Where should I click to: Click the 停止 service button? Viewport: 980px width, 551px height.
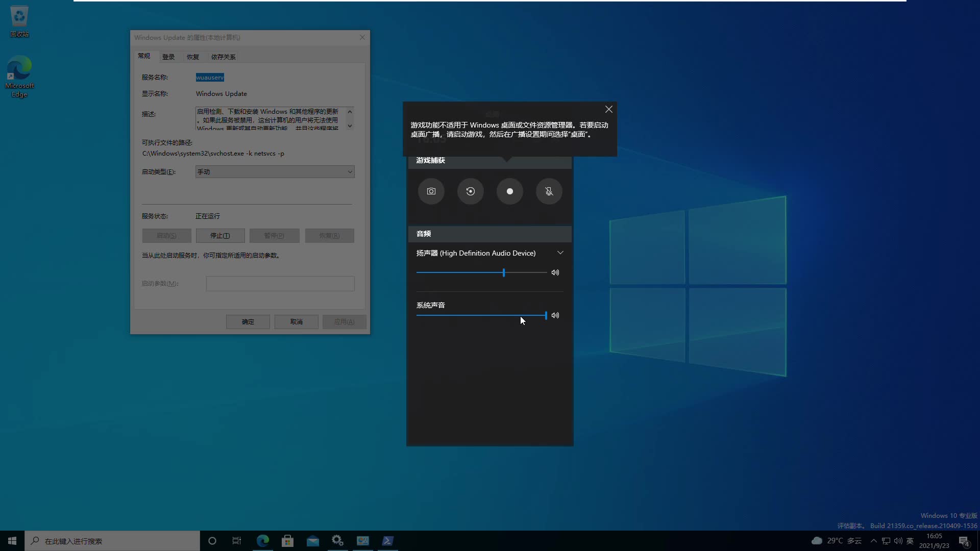pos(220,236)
